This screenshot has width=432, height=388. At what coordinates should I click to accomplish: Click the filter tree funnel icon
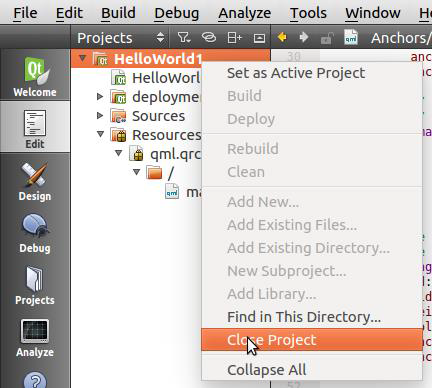(x=183, y=37)
